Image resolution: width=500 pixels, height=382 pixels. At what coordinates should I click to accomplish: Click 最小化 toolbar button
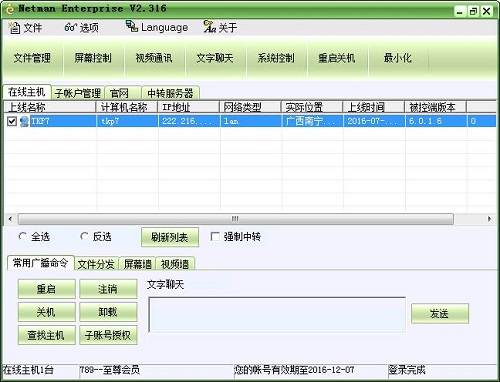(x=398, y=58)
